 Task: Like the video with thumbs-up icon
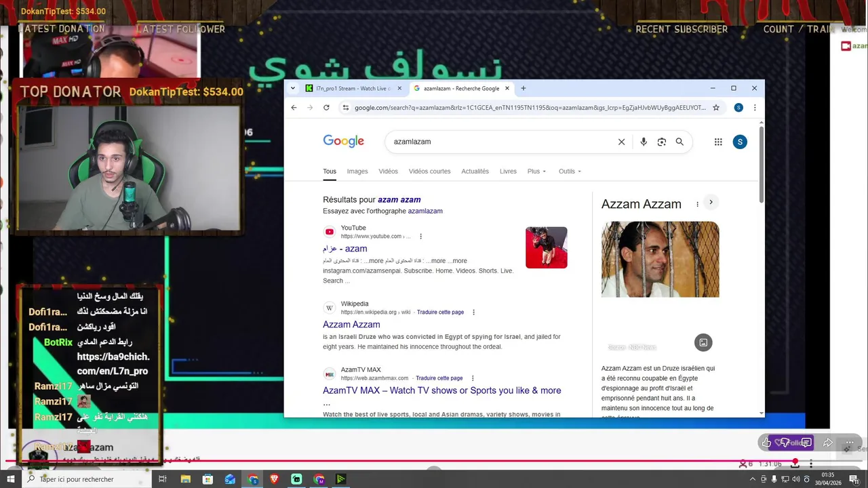click(766, 443)
